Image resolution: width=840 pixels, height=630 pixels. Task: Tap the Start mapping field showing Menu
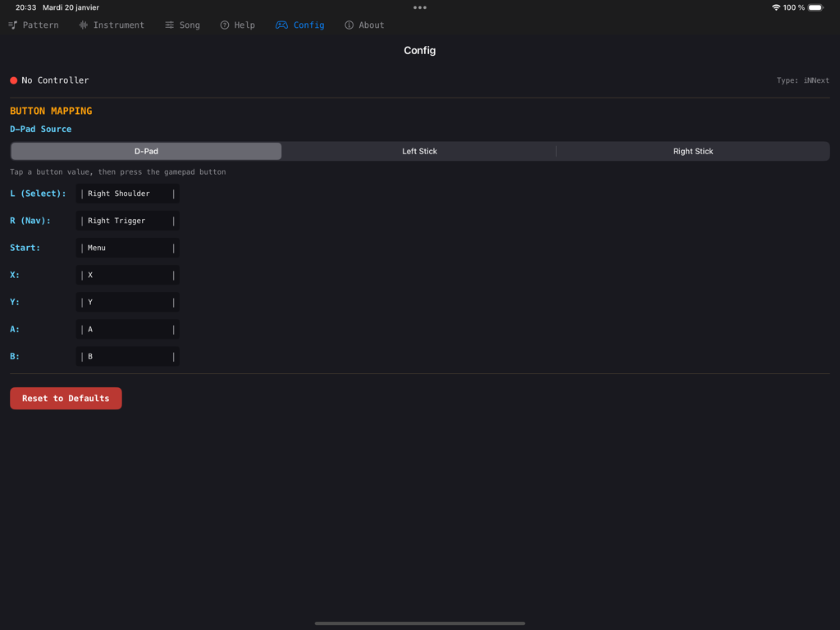(127, 248)
